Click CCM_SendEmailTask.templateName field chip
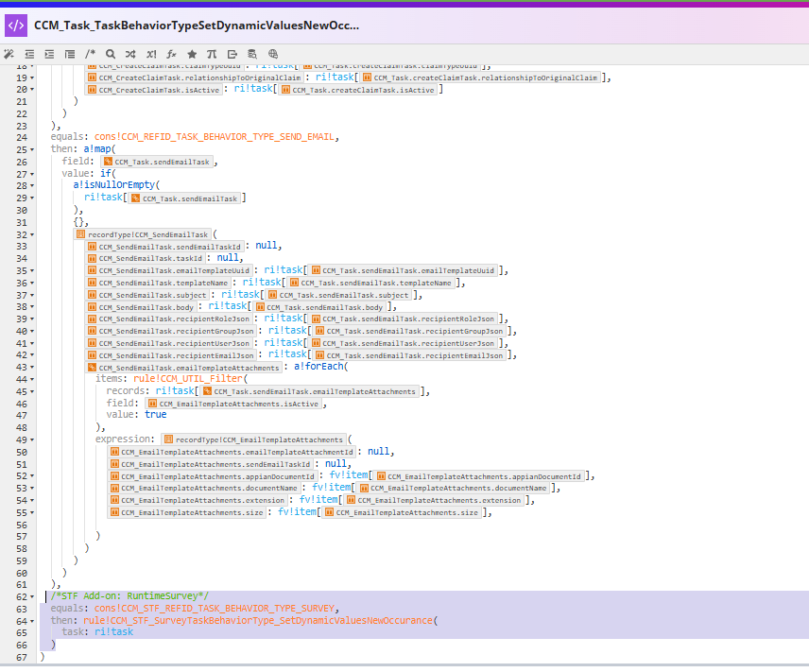Image resolution: width=809 pixels, height=672 pixels. click(x=158, y=283)
